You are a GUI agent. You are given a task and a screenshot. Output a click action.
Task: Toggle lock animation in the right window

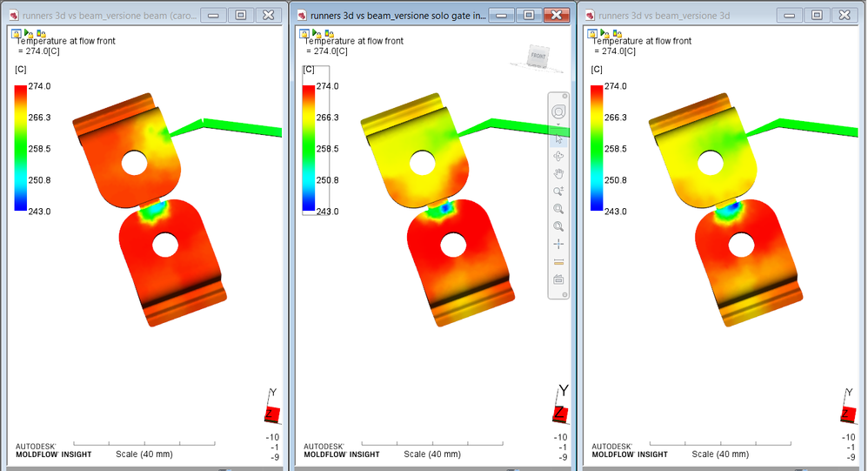(604, 34)
